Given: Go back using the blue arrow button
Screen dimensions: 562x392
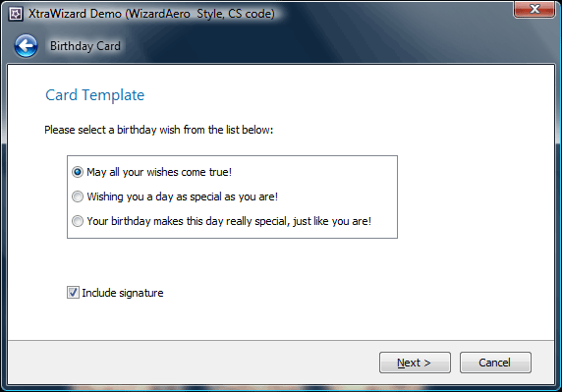Looking at the screenshot, I should tap(26, 46).
